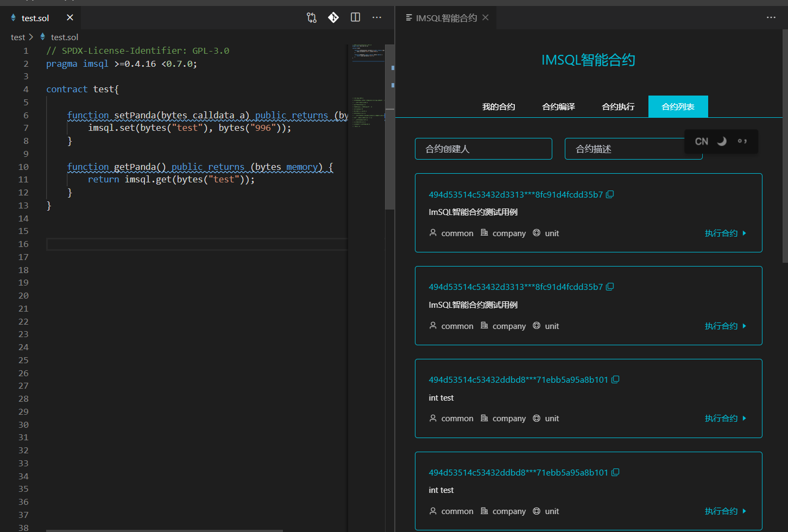Viewport: 788px width, 532px height.
Task: Click the 'function setPanda' declaration line
Action: pyautogui.click(x=207, y=115)
